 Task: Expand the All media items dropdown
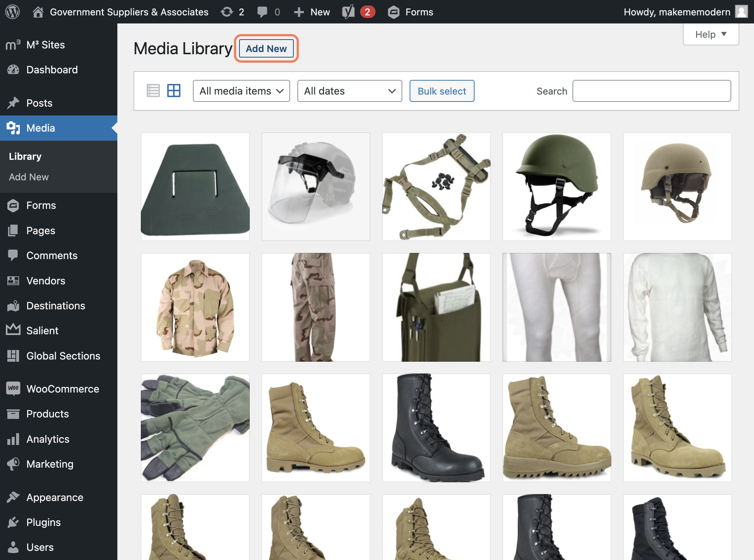241,91
